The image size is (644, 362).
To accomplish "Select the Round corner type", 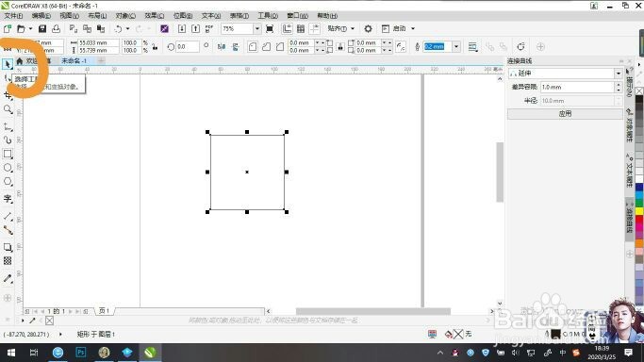I will pyautogui.click(x=253, y=46).
